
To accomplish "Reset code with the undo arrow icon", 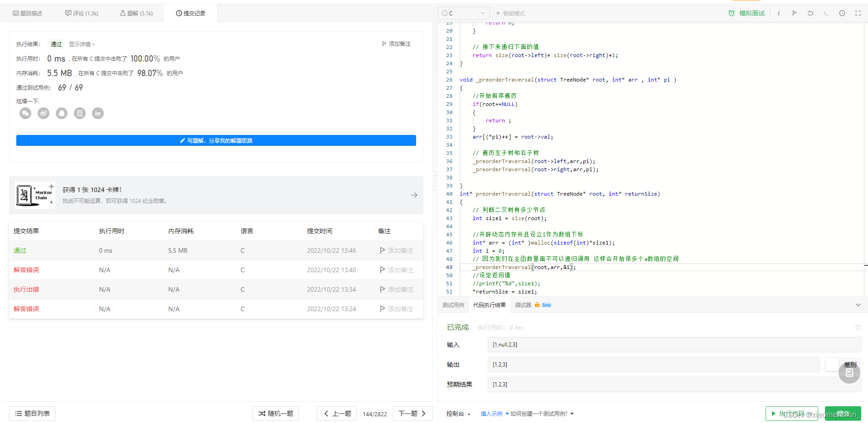I will tap(810, 13).
